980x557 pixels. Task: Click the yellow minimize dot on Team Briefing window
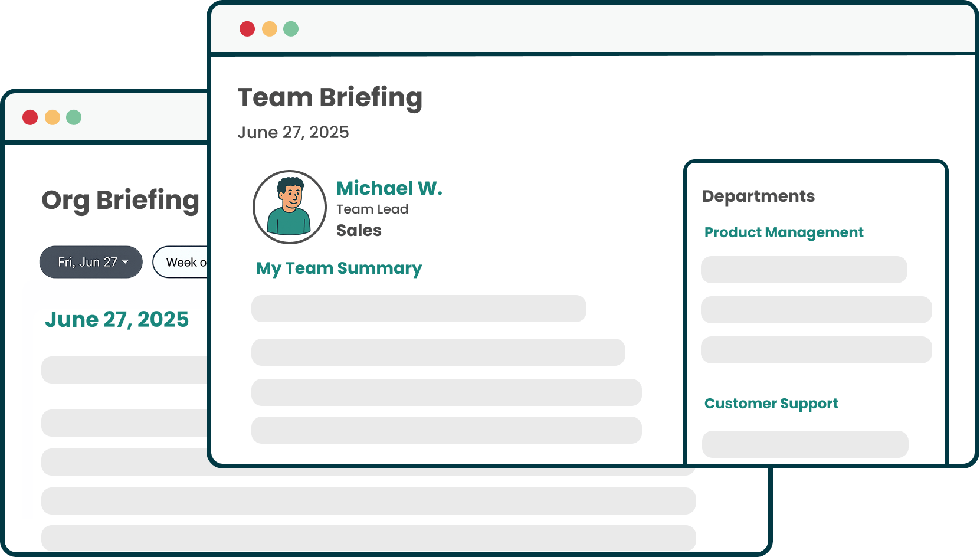coord(270,29)
